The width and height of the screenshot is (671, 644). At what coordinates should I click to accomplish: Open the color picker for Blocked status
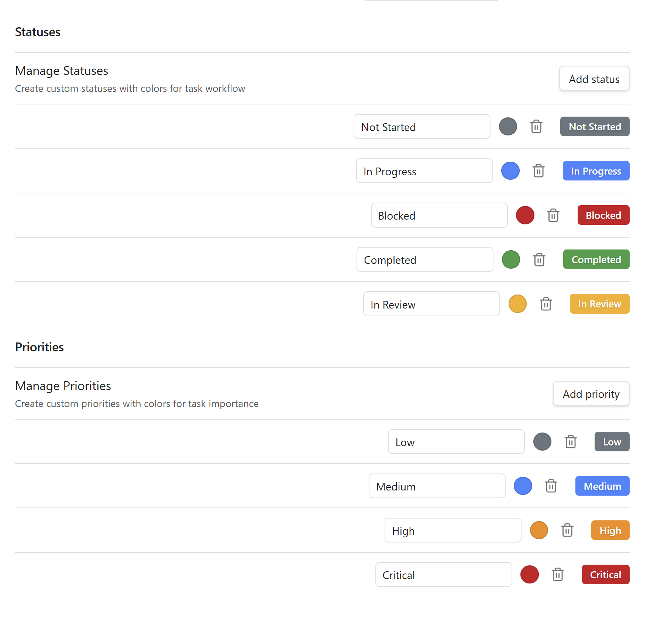tap(525, 215)
